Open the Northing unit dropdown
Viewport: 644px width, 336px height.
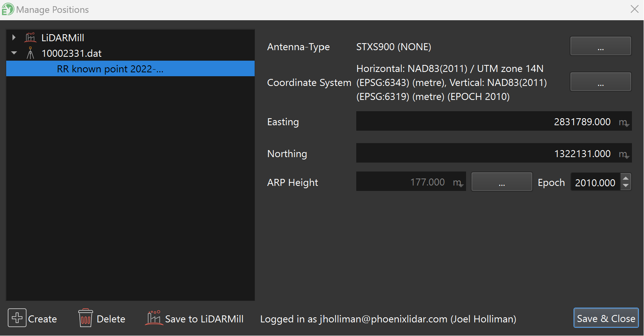point(624,154)
